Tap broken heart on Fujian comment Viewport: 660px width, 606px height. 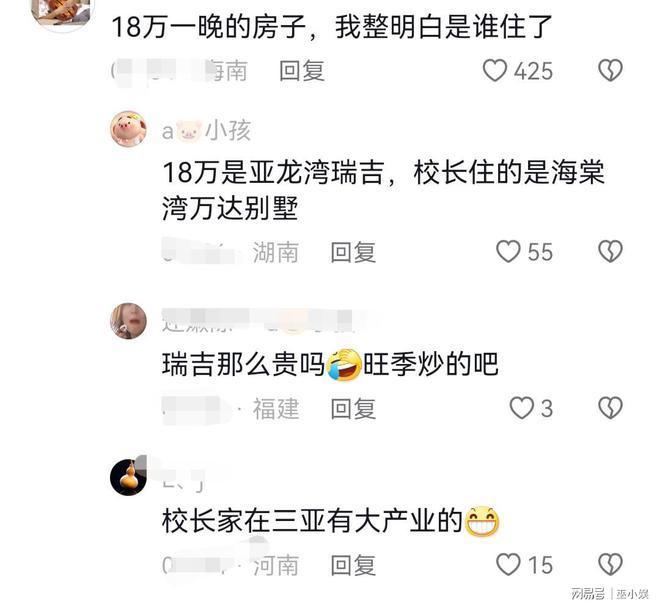pyautogui.click(x=610, y=408)
